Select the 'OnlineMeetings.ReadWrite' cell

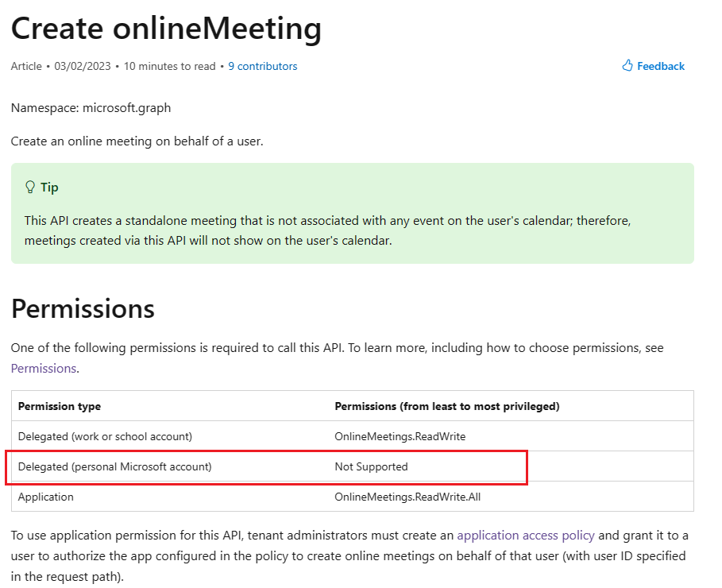[x=400, y=436]
